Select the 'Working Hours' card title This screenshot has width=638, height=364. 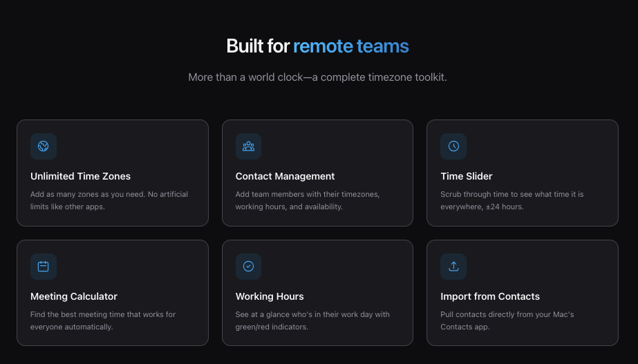pyautogui.click(x=270, y=296)
